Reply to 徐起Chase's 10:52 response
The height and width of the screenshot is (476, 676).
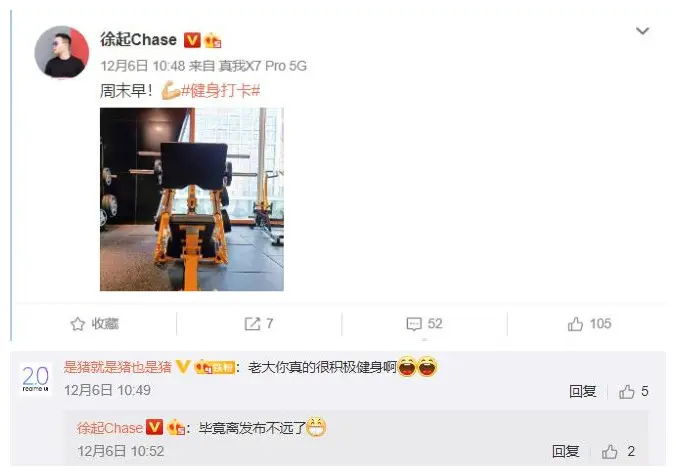point(565,452)
